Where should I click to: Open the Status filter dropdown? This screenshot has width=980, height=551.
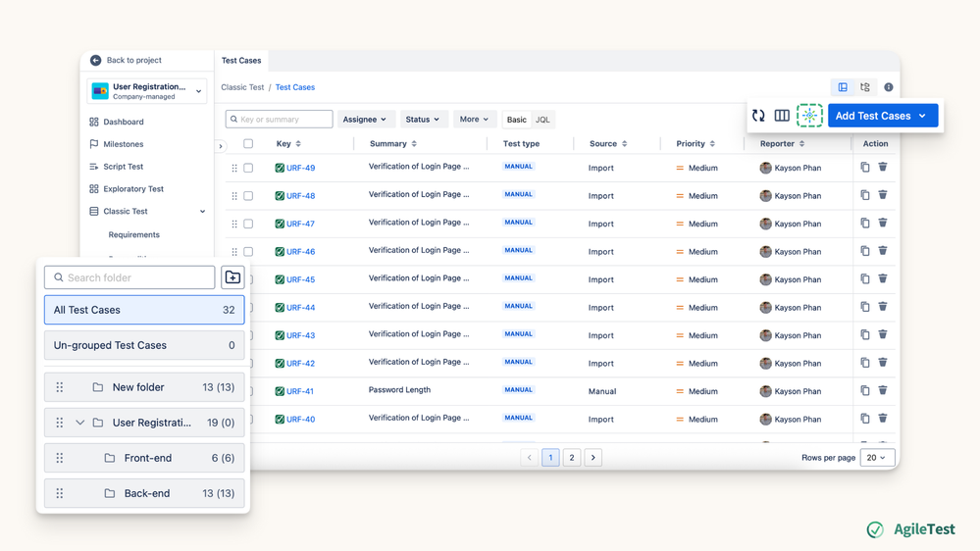(423, 120)
